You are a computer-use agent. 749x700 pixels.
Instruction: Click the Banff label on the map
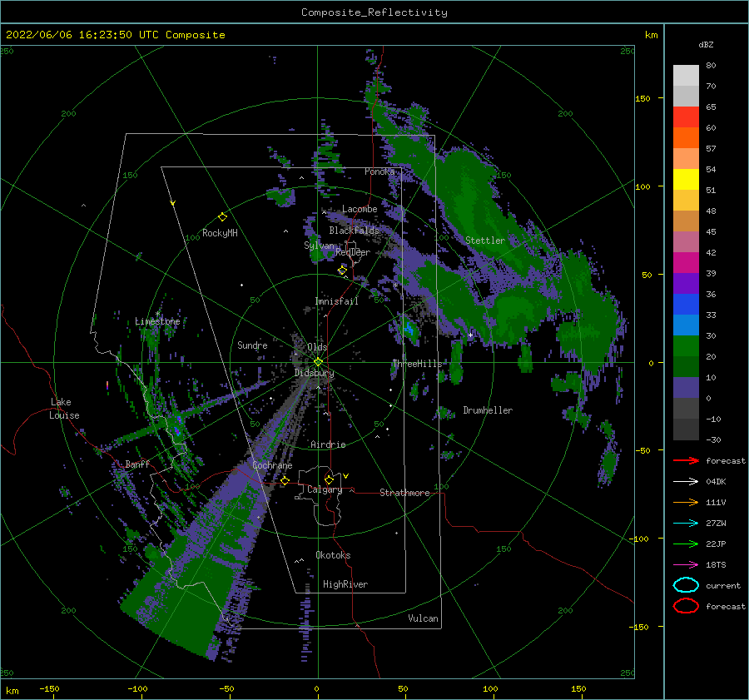coord(137,464)
